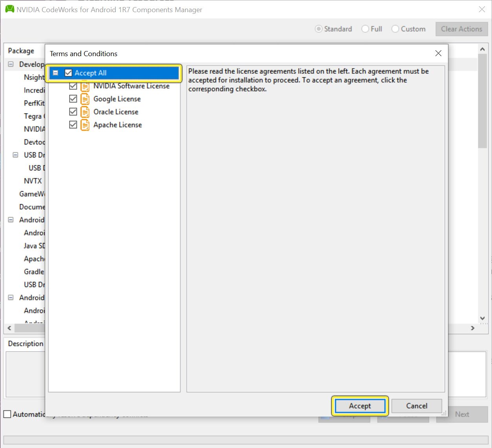Click the green NVIDIA logo in the title bar
This screenshot has height=448, width=492.
click(9, 9)
